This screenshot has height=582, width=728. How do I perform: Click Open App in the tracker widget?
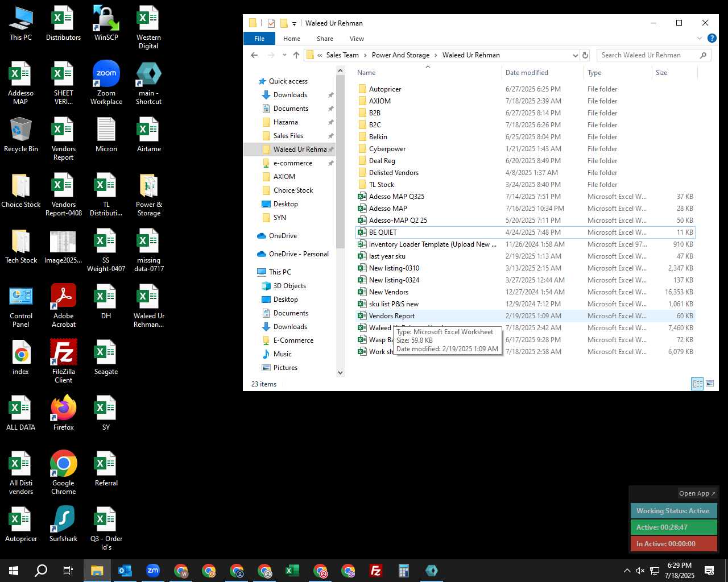click(697, 493)
